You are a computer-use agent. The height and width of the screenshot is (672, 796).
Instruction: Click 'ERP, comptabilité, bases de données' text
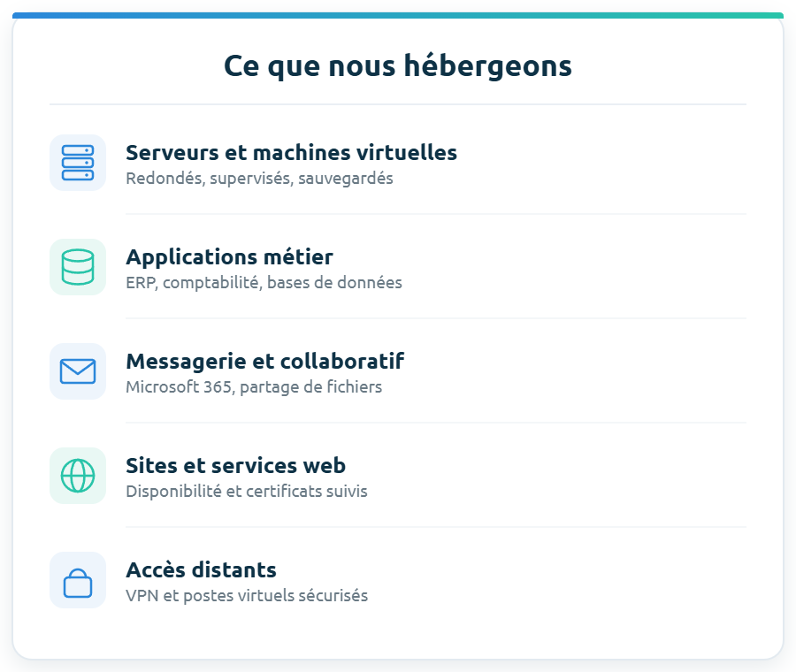[264, 283]
